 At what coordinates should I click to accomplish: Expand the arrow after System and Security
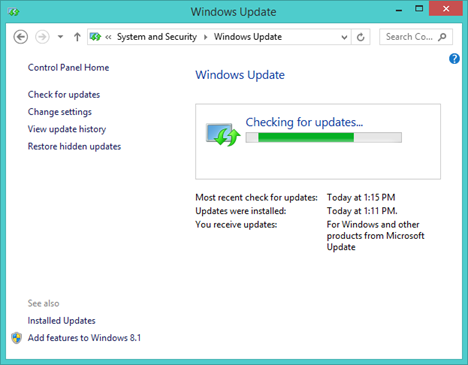[x=205, y=37]
